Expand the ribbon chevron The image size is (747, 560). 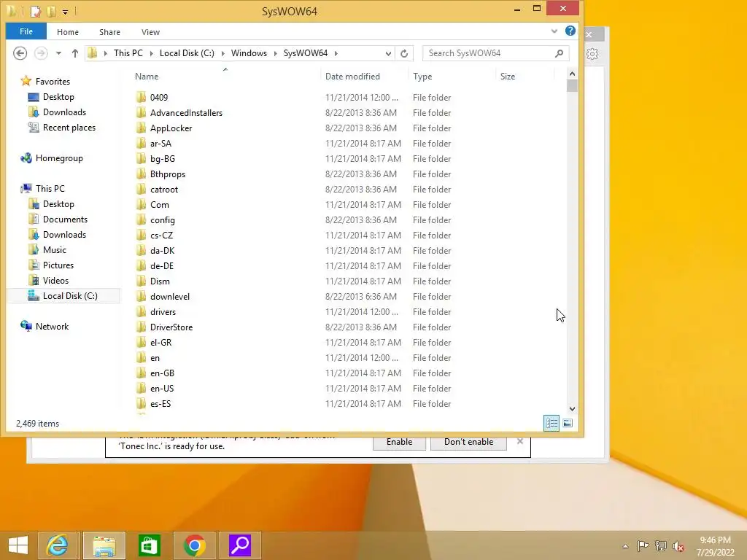click(554, 31)
